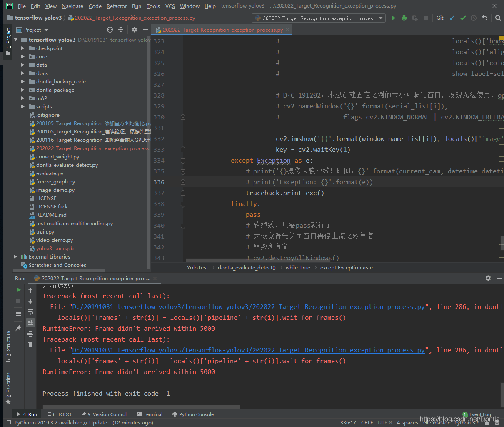Viewport: 504px width, 427px height.
Task: Collapse all in Project panel
Action: click(x=121, y=30)
